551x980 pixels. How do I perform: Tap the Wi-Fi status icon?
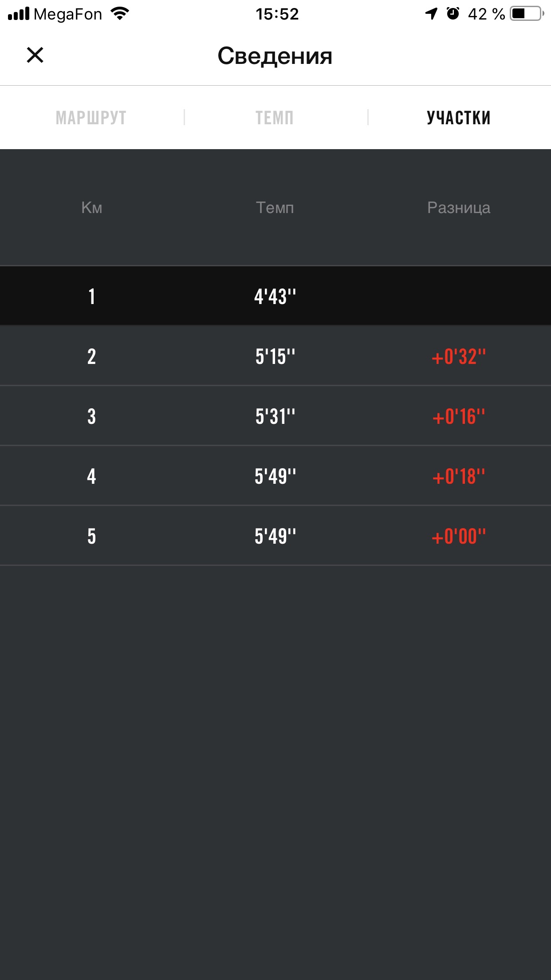click(x=120, y=14)
